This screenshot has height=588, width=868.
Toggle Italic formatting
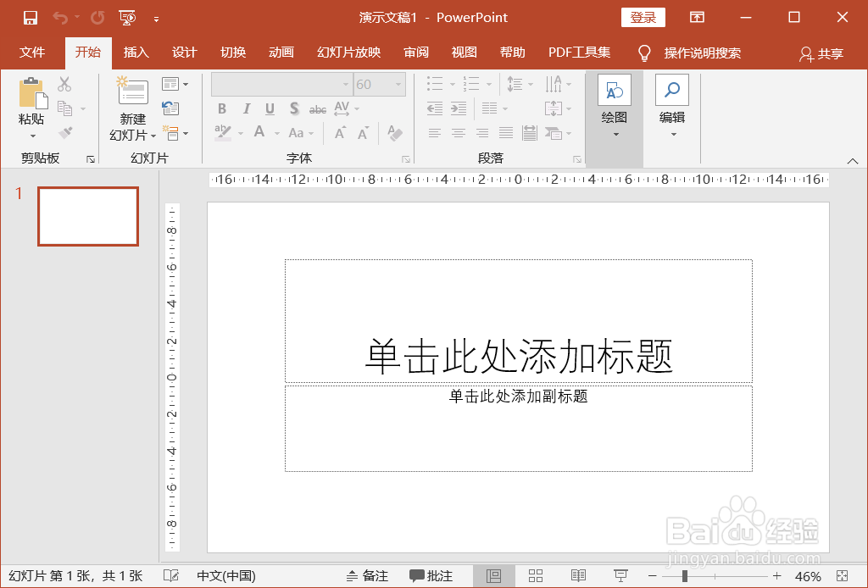tap(247, 108)
